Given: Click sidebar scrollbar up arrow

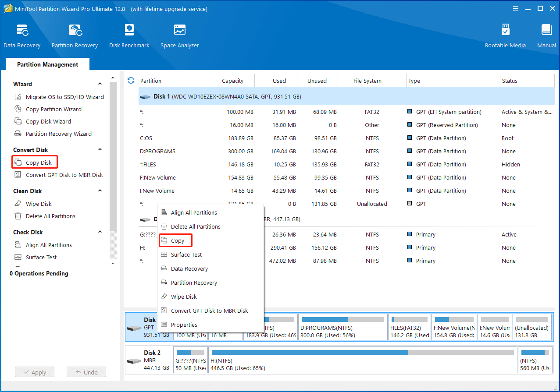Looking at the screenshot, I should tap(113, 79).
